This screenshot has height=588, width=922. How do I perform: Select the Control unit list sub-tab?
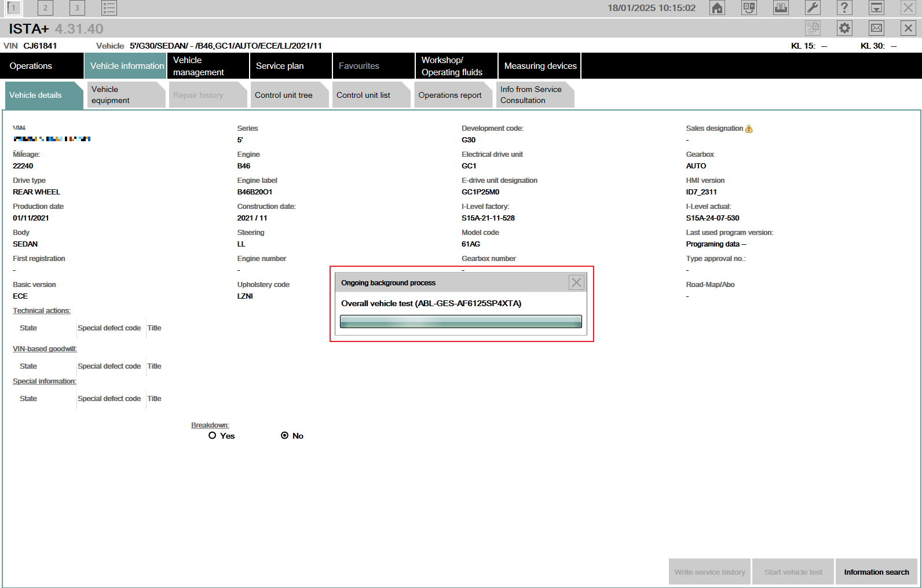coord(371,95)
